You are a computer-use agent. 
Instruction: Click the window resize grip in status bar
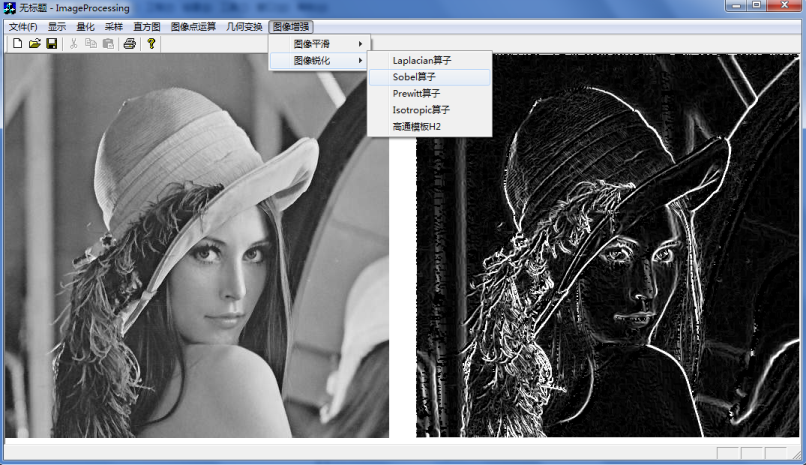tap(797, 454)
